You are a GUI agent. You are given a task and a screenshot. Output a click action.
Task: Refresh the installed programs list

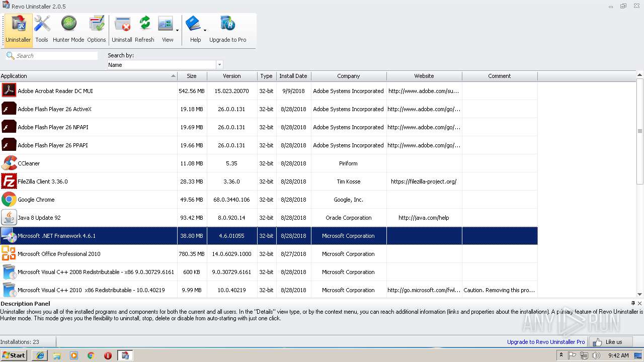click(x=144, y=30)
